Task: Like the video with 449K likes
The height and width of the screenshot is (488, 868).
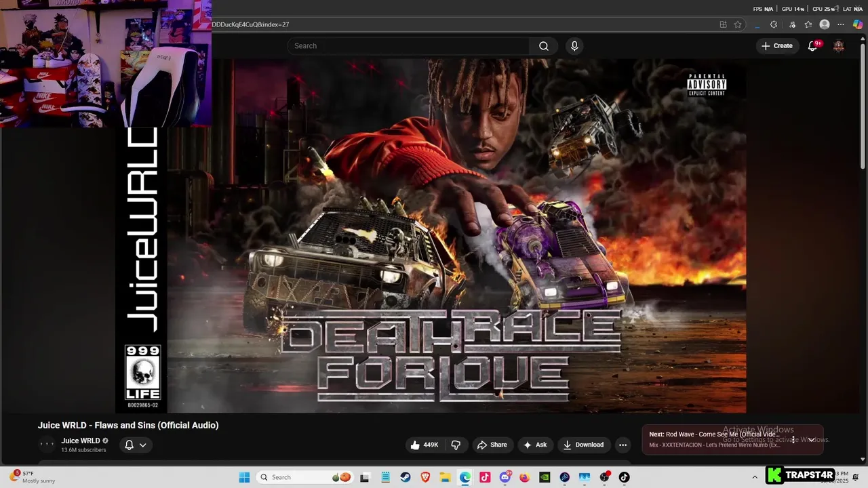Action: point(424,445)
